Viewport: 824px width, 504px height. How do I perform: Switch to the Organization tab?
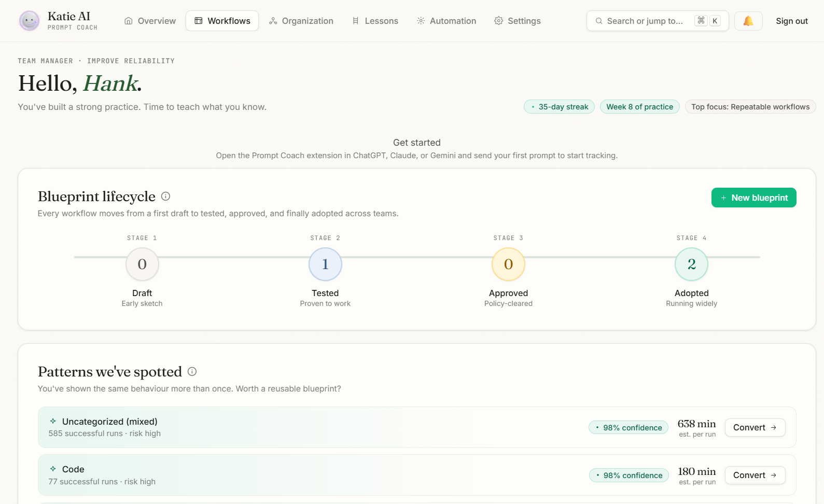tap(301, 21)
